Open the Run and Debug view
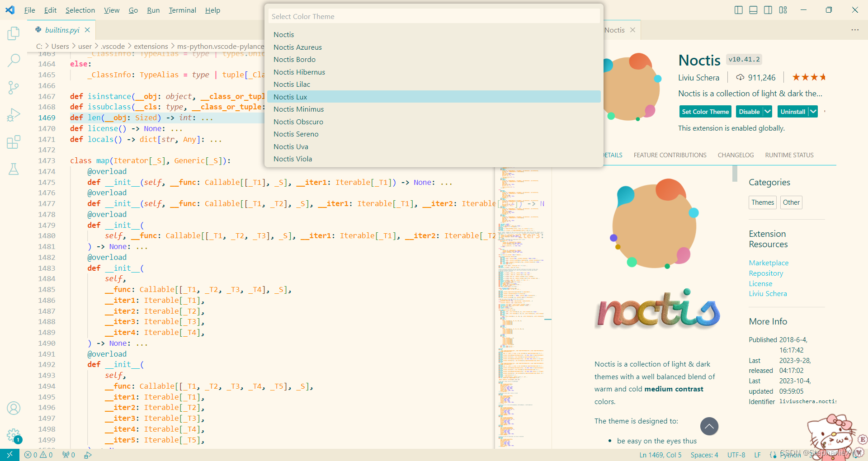The height and width of the screenshot is (461, 868). [14, 115]
